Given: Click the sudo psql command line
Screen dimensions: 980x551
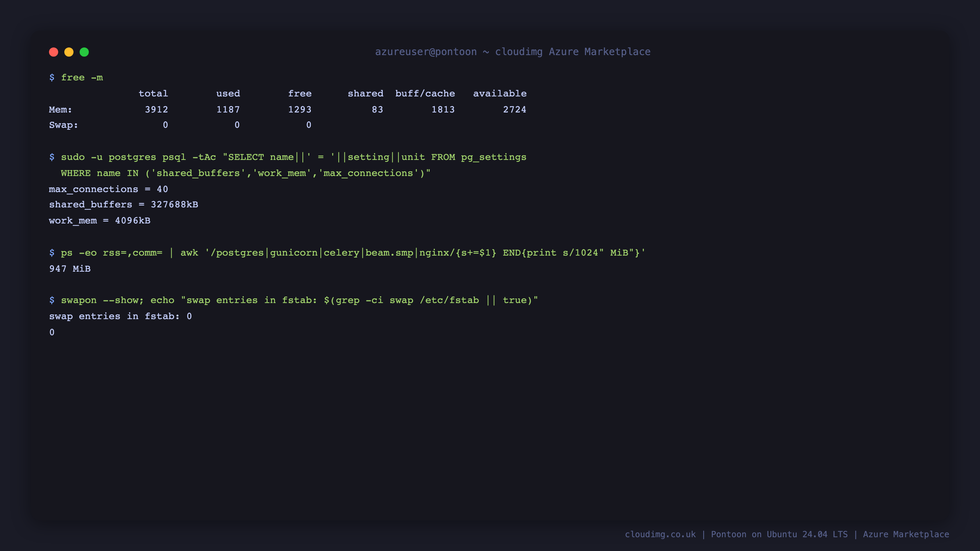Looking at the screenshot, I should click(288, 157).
